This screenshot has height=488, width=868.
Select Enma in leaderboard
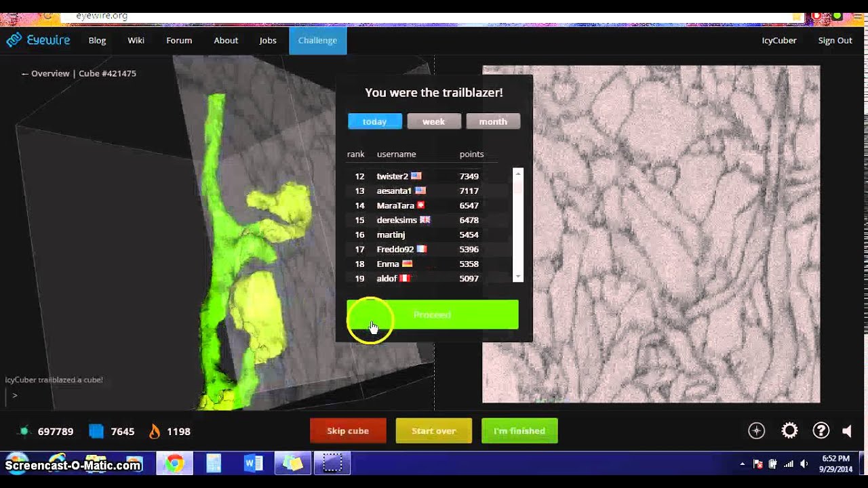388,264
